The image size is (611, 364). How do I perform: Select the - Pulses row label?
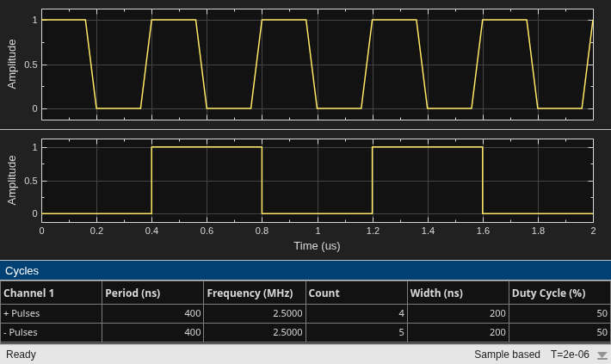[21, 332]
